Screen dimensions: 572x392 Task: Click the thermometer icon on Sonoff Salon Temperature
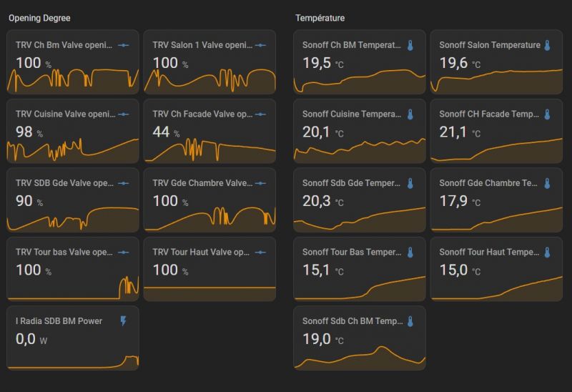547,45
